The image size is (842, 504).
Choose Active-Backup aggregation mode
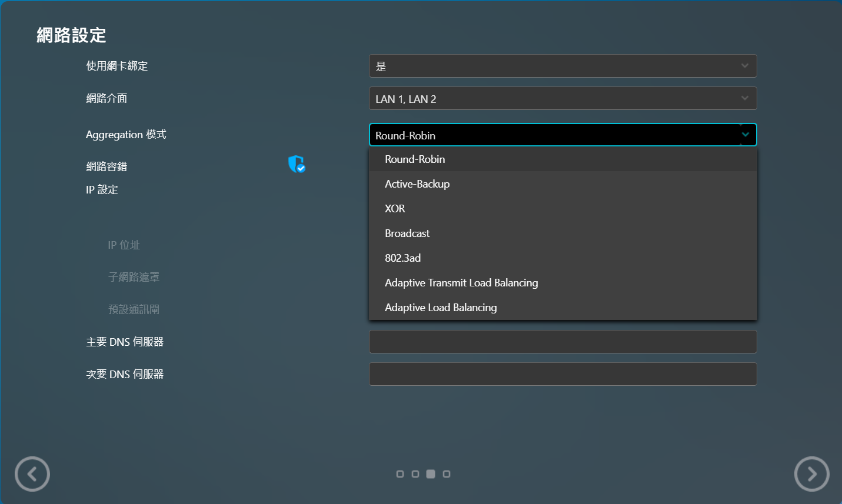tap(417, 184)
